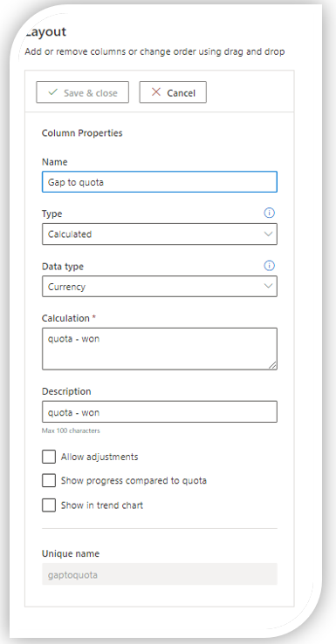Image resolution: width=336 pixels, height=644 pixels.
Task: Enable the Allow adjustments checkbox
Action: (49, 457)
